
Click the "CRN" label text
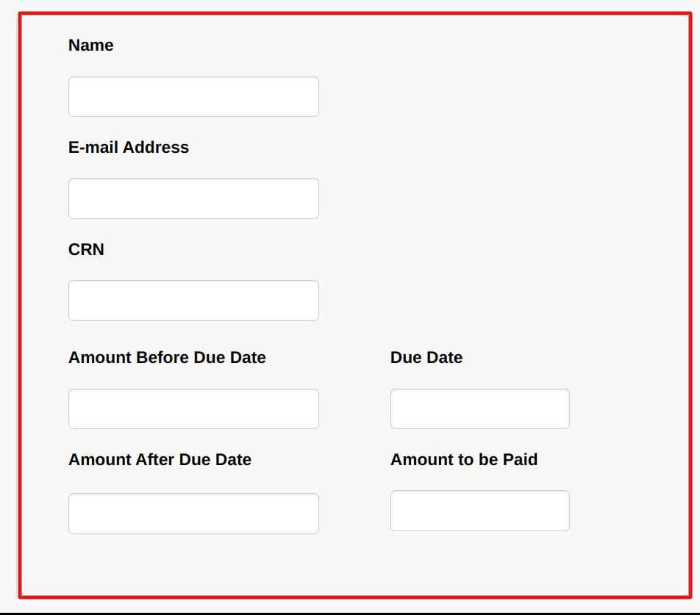pyautogui.click(x=86, y=250)
